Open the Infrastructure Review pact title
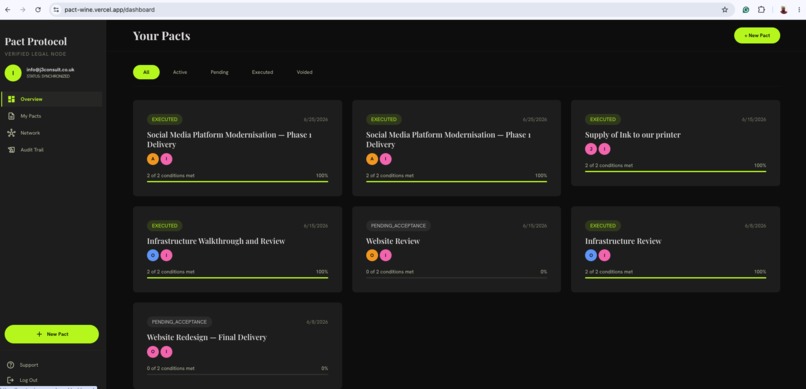806x389 pixels. click(623, 241)
